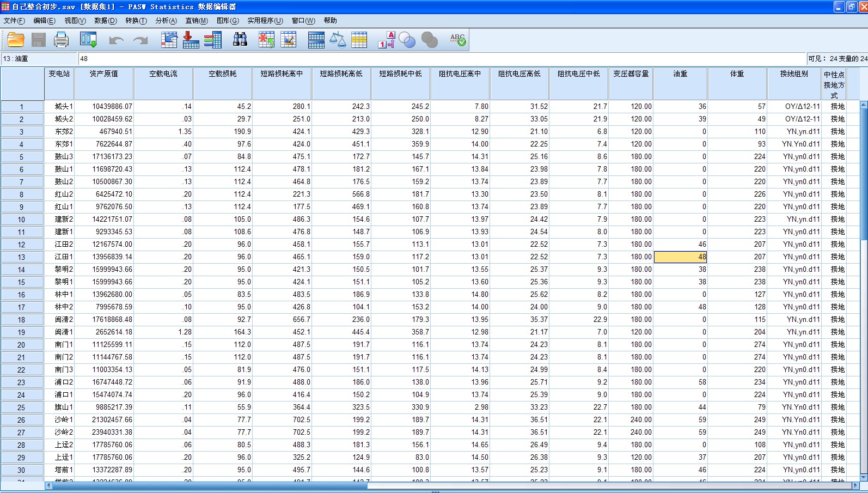Click the Insert cases toolbar icon
This screenshot has height=493, width=868.
266,40
